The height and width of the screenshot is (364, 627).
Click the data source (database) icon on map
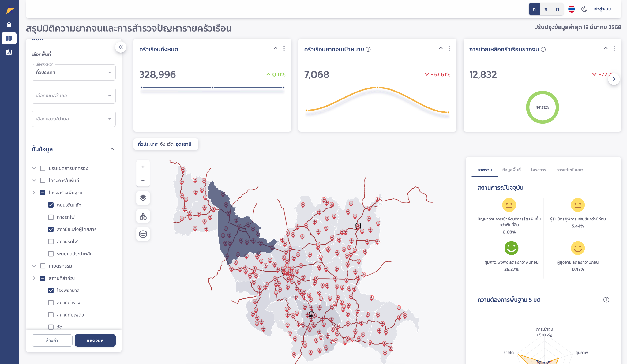click(x=143, y=234)
